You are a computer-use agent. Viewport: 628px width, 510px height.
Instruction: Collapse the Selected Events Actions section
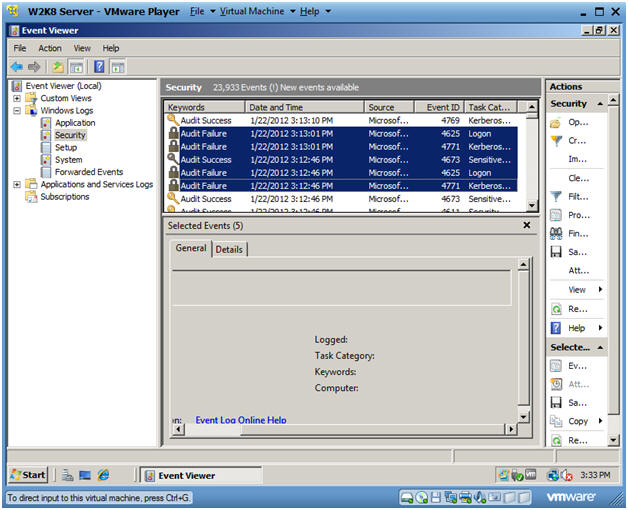tap(600, 347)
